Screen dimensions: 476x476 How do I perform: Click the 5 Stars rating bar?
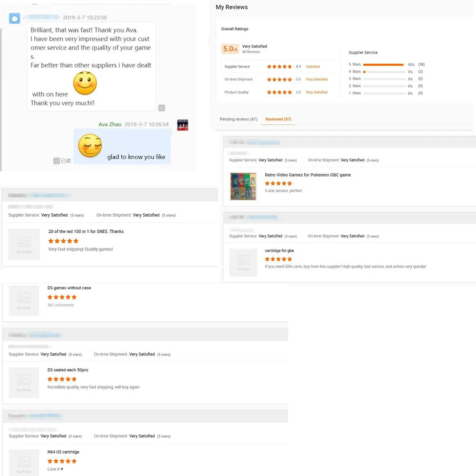pyautogui.click(x=383, y=64)
